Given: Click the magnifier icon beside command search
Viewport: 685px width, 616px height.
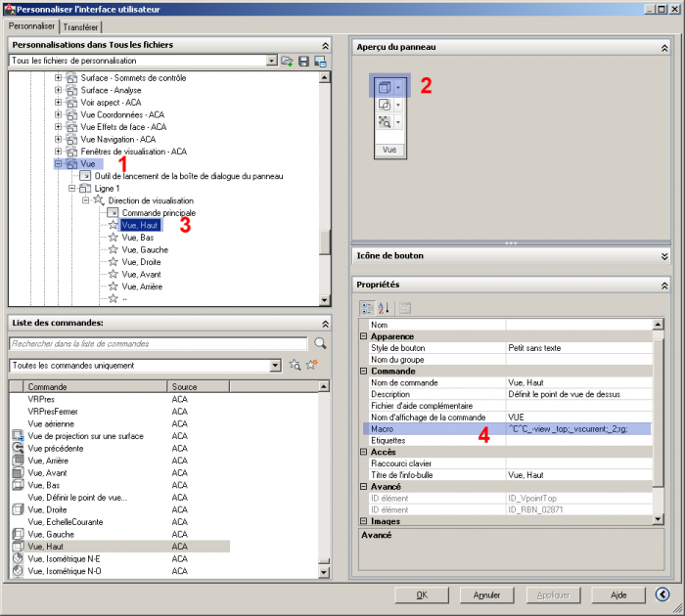Looking at the screenshot, I should (320, 343).
